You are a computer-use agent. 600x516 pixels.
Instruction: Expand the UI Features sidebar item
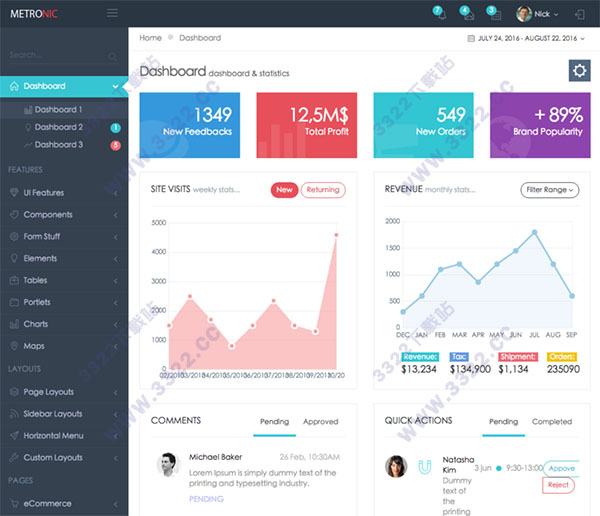coord(64,193)
